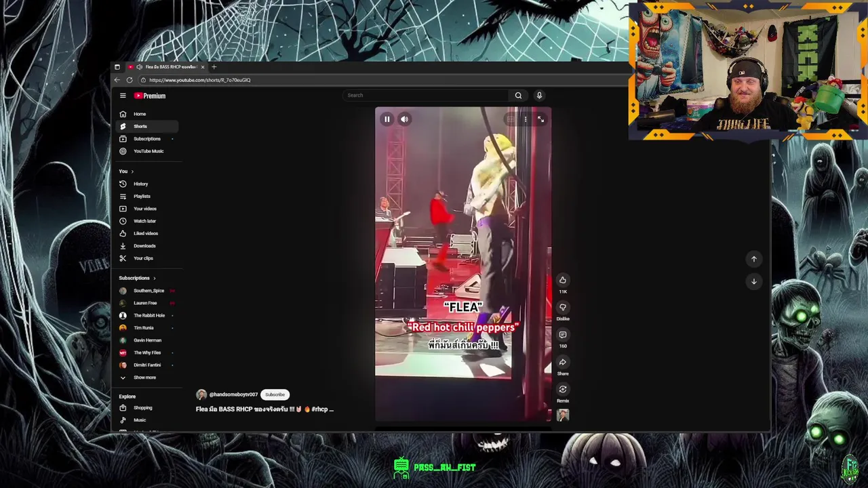This screenshot has height=488, width=868.
Task: Start voice search with the microphone
Action: (539, 96)
